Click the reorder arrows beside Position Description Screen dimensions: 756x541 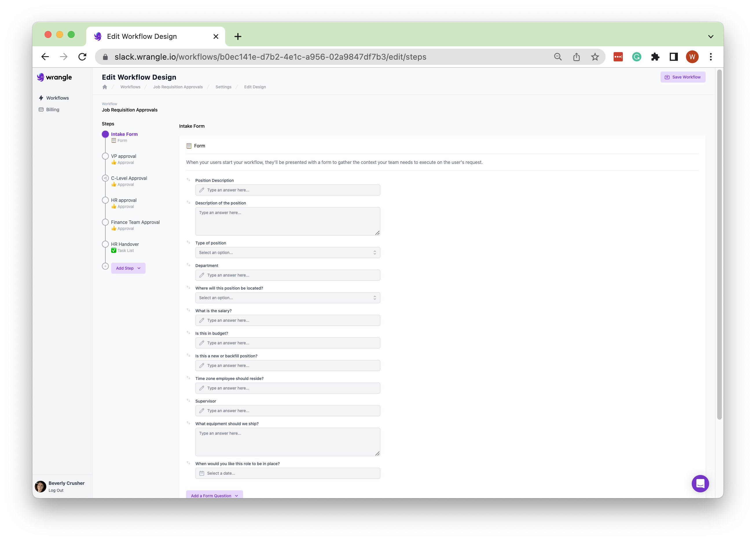pyautogui.click(x=188, y=180)
